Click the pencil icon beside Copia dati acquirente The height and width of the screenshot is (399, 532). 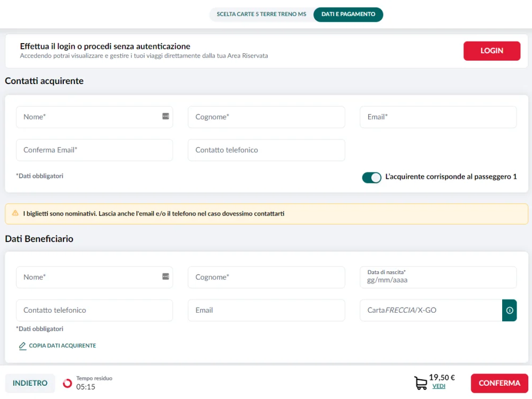point(22,346)
